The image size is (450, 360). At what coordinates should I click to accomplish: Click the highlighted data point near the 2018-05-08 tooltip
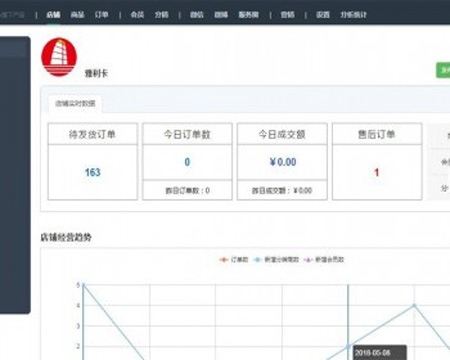coord(348,346)
